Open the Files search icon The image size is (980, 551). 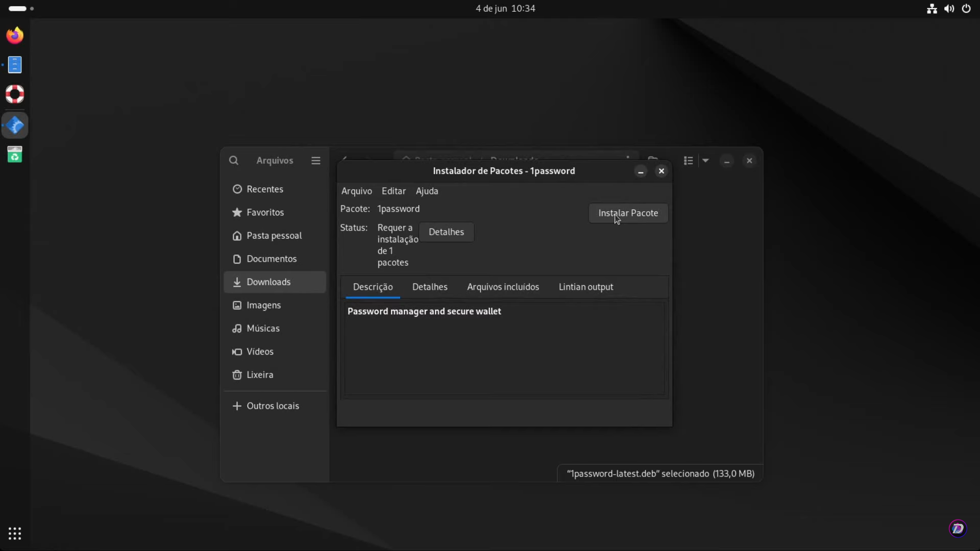tap(234, 160)
